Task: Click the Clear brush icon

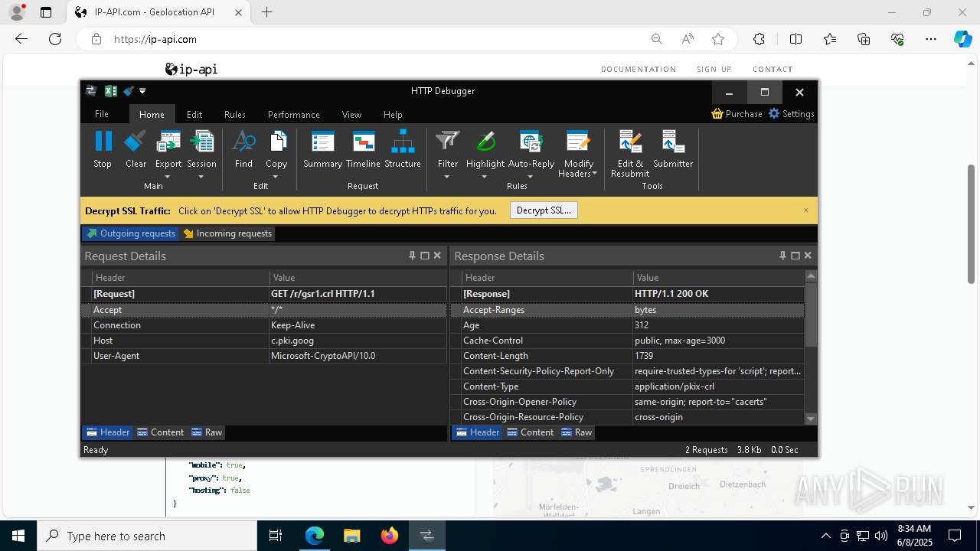Action: 136,142
